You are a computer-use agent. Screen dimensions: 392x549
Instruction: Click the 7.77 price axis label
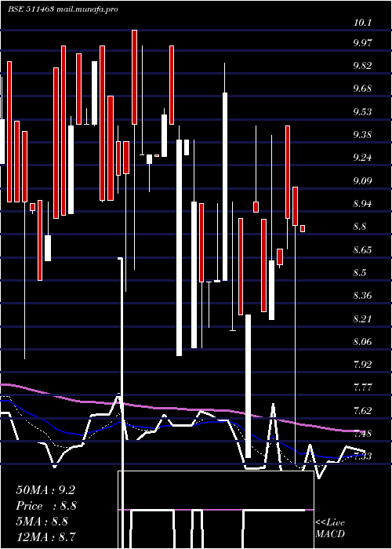363,387
